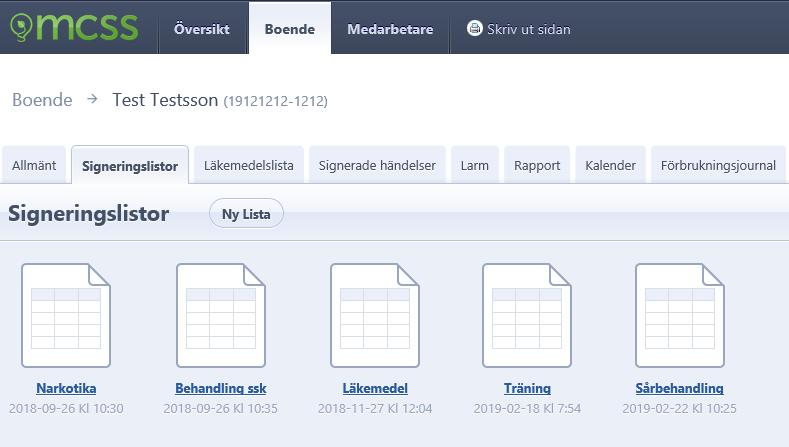This screenshot has height=447, width=789.
Task: Click the date 2019-02-18 Kl 7:54
Action: coord(527,408)
